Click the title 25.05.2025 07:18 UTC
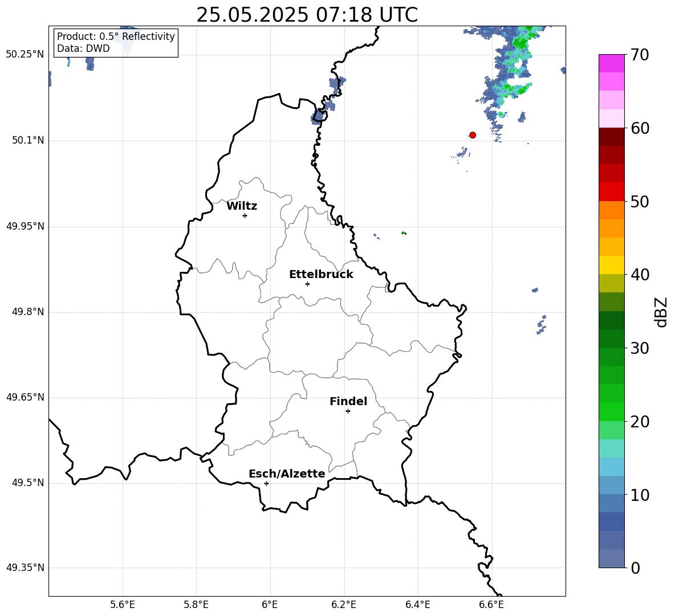Viewport: 675px width, 616px height. pos(307,15)
